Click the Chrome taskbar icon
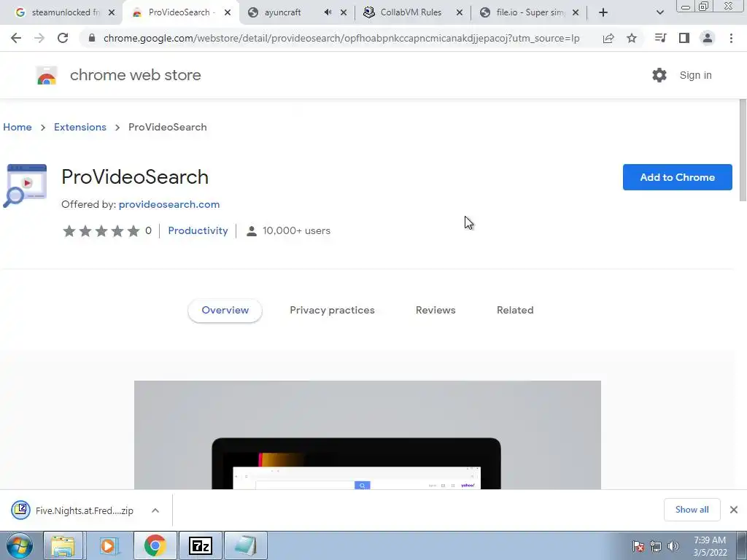The image size is (747, 560). 155,545
